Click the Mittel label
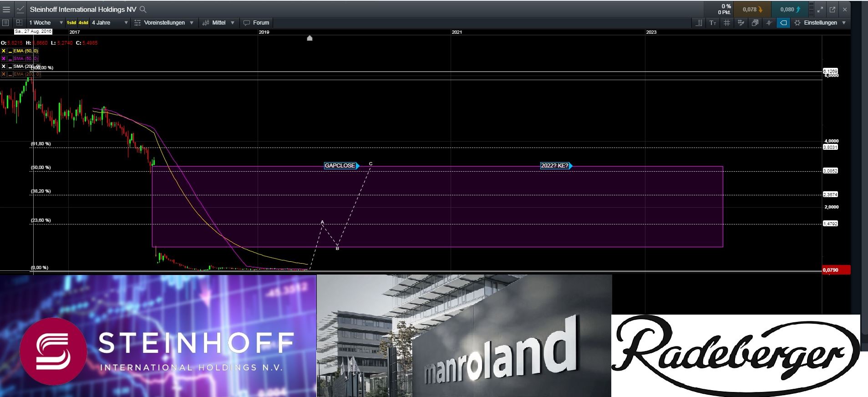The width and height of the screenshot is (868, 397). [219, 23]
